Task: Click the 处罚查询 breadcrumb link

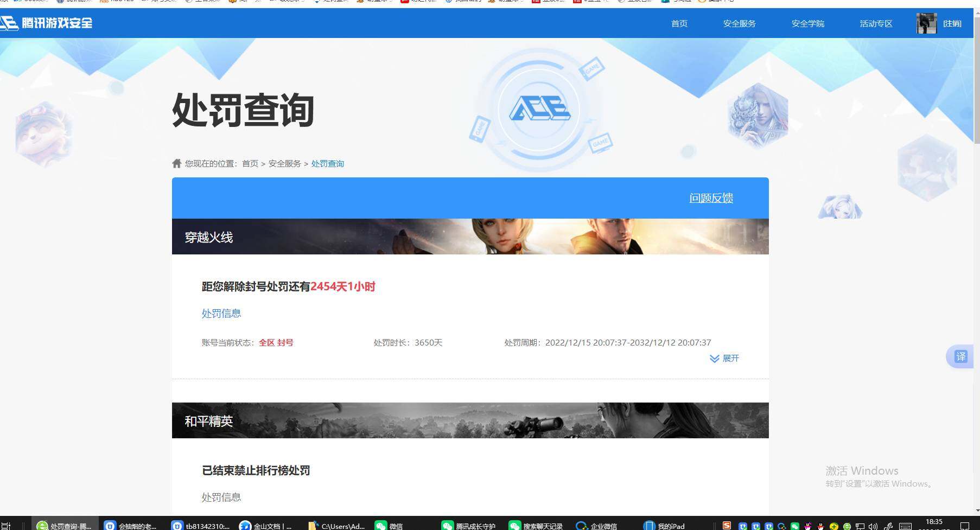Action: (x=328, y=163)
